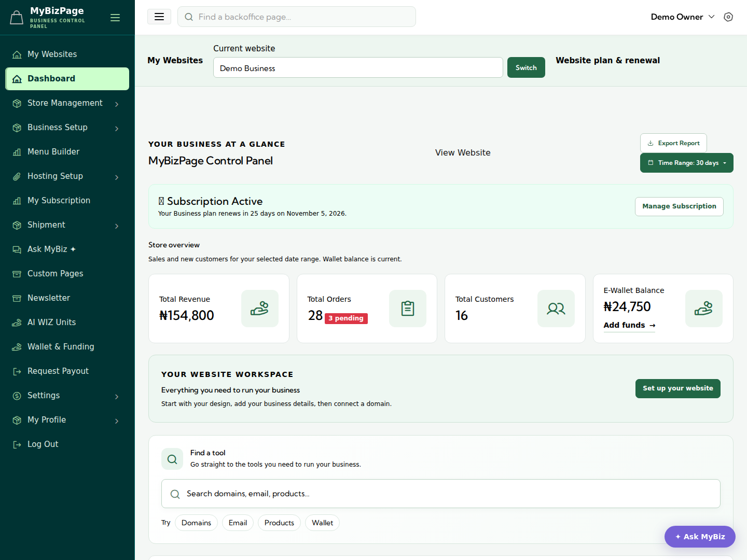Viewport: 747px width, 560px height.
Task: Click the Search domains, email, products field
Action: [441, 494]
